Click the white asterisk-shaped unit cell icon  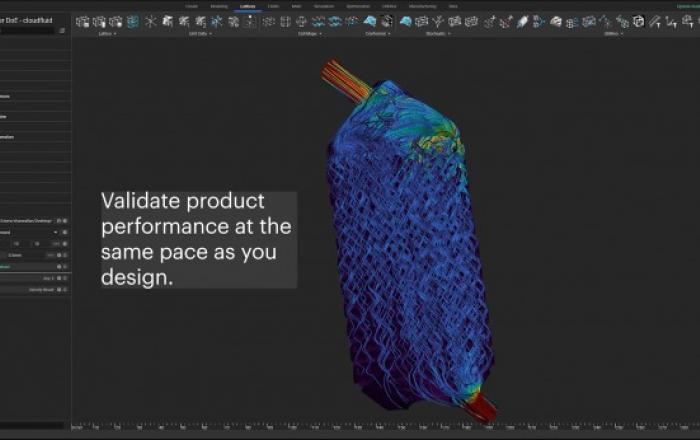coord(151,21)
